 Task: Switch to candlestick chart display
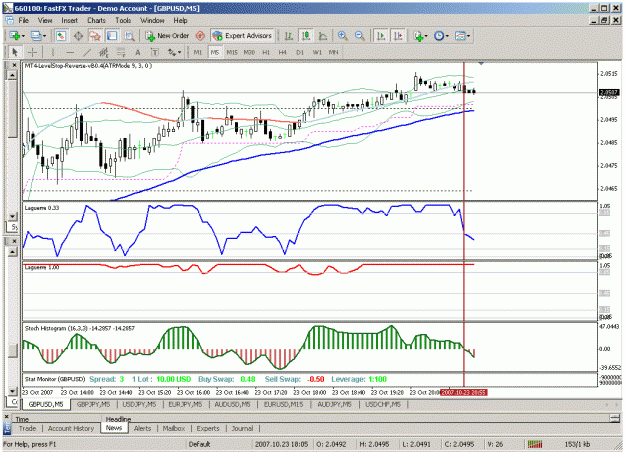[306, 36]
